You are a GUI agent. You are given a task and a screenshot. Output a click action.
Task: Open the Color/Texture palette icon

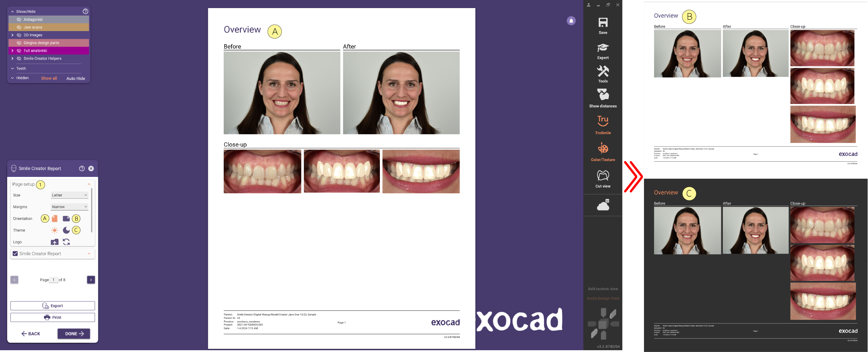tap(602, 148)
